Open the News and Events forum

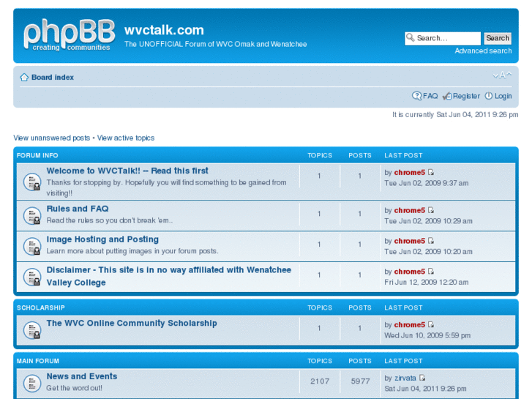tap(82, 376)
